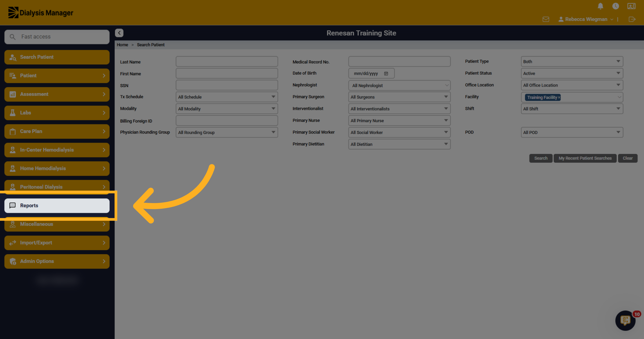Image resolution: width=644 pixels, height=339 pixels.
Task: Open the clock history icon
Action: (616, 6)
